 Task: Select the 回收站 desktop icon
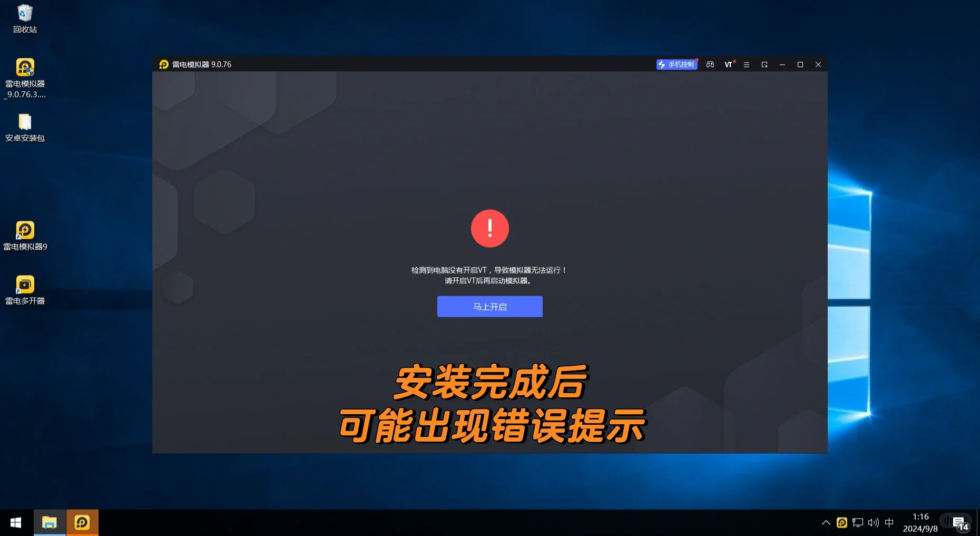click(25, 19)
